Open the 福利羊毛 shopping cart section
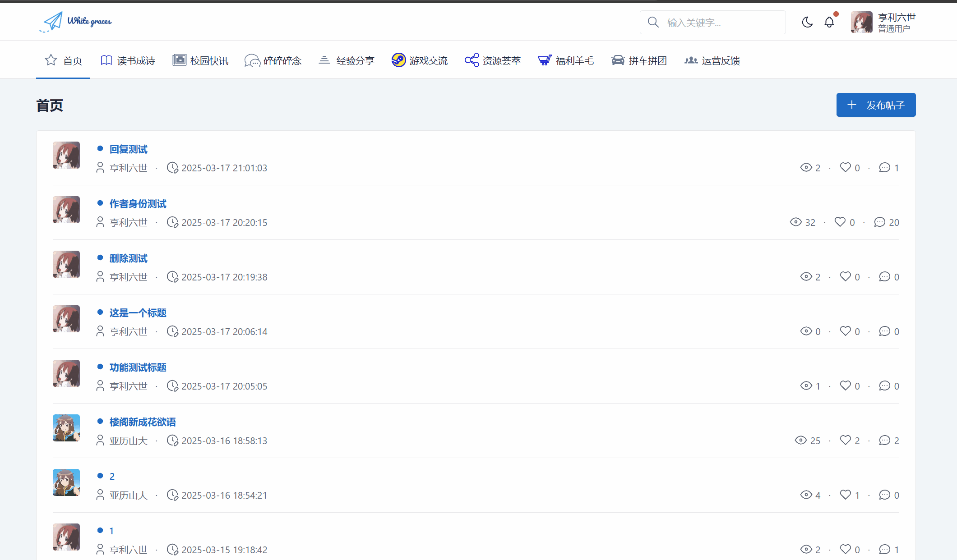Image resolution: width=957 pixels, height=560 pixels. [565, 60]
